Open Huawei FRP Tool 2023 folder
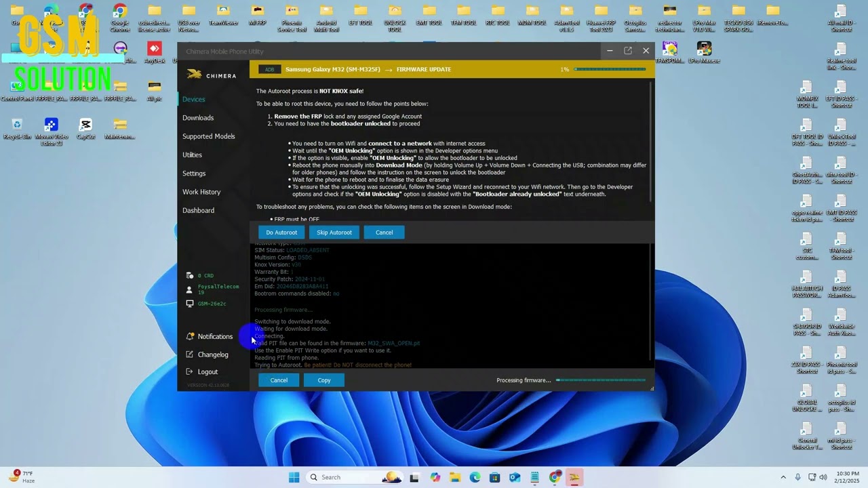The width and height of the screenshot is (868, 488). click(601, 18)
